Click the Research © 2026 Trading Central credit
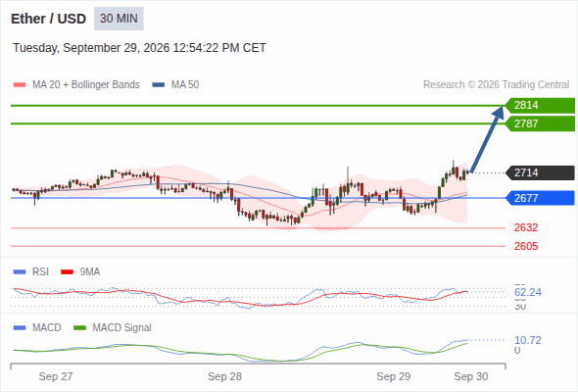Viewport: 578px width, 392px height. [496, 85]
